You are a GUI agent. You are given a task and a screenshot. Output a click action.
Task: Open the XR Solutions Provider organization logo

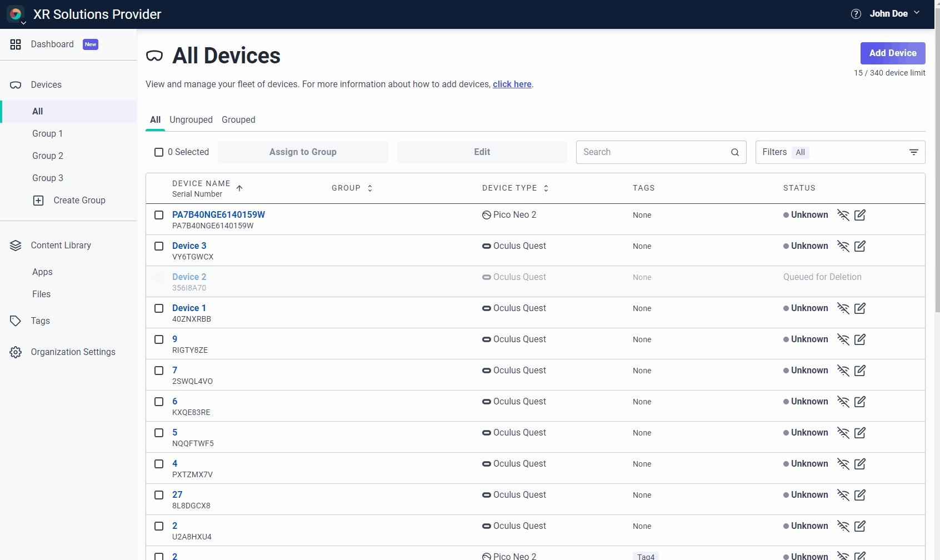tap(16, 13)
